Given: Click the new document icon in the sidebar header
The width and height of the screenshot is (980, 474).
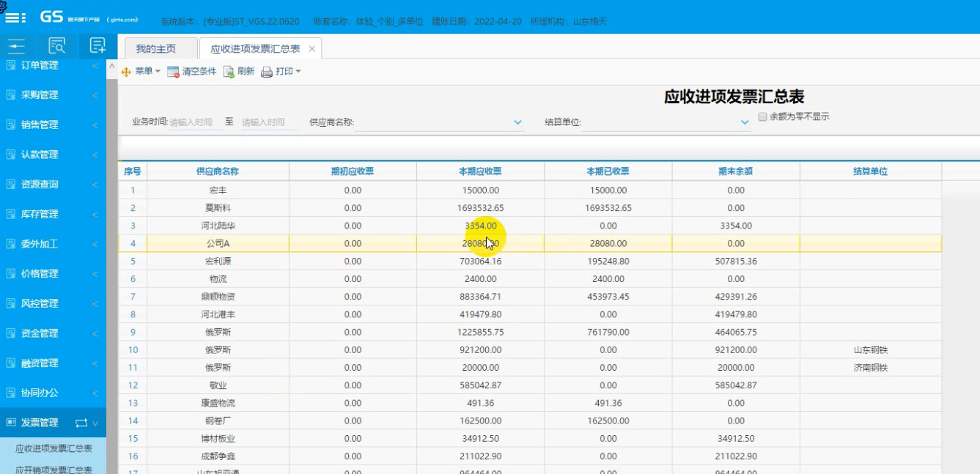Looking at the screenshot, I should tap(97, 46).
